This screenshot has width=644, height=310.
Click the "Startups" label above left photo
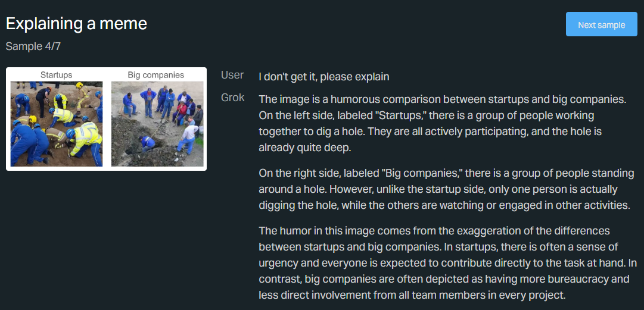(x=57, y=75)
